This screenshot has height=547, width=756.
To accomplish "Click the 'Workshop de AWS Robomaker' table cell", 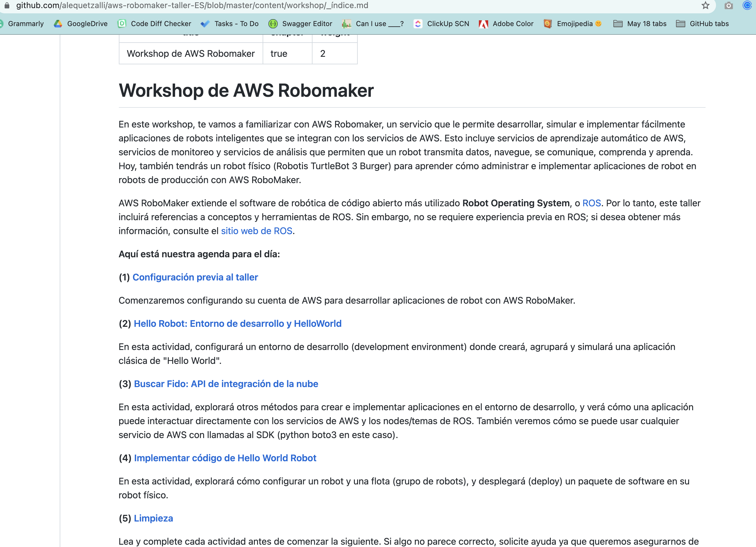I will tap(191, 53).
